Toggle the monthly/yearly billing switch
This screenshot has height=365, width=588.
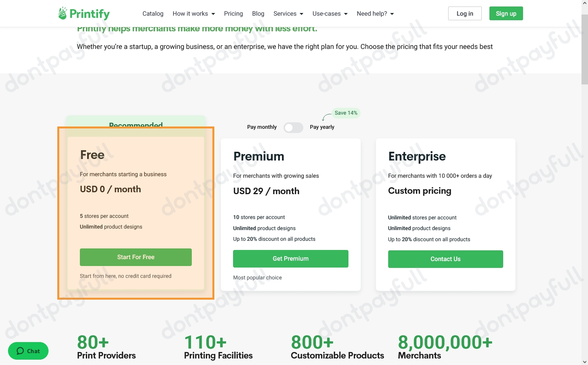tap(293, 128)
